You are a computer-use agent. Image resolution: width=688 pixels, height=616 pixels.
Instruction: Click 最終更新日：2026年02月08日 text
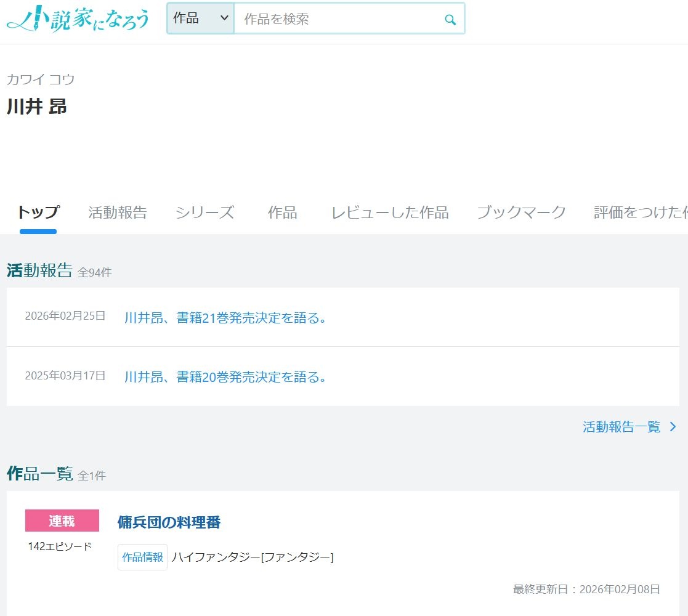[586, 590]
